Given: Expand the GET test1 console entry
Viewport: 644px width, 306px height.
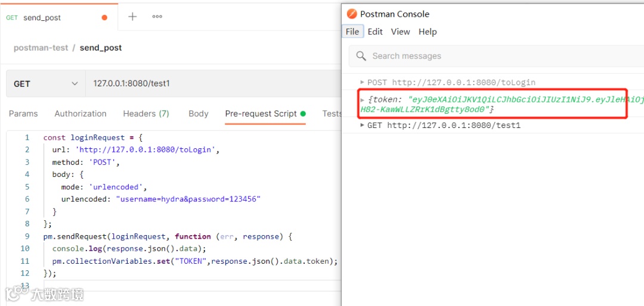Looking at the screenshot, I should click(x=363, y=124).
